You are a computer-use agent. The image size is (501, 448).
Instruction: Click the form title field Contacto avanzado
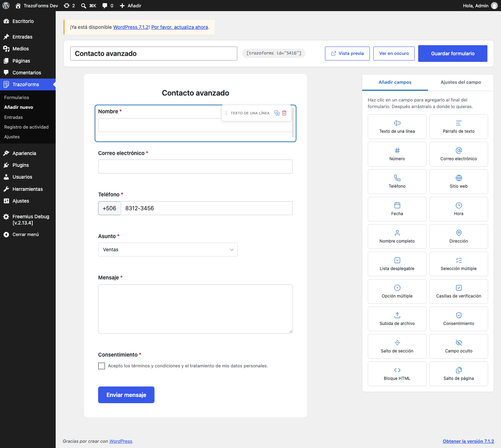[x=154, y=54]
